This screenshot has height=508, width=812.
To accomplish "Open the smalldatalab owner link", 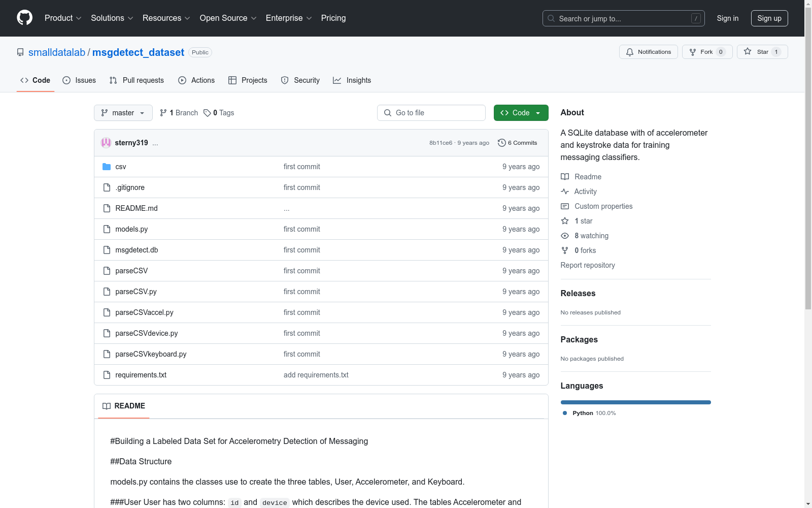I will coord(57,52).
